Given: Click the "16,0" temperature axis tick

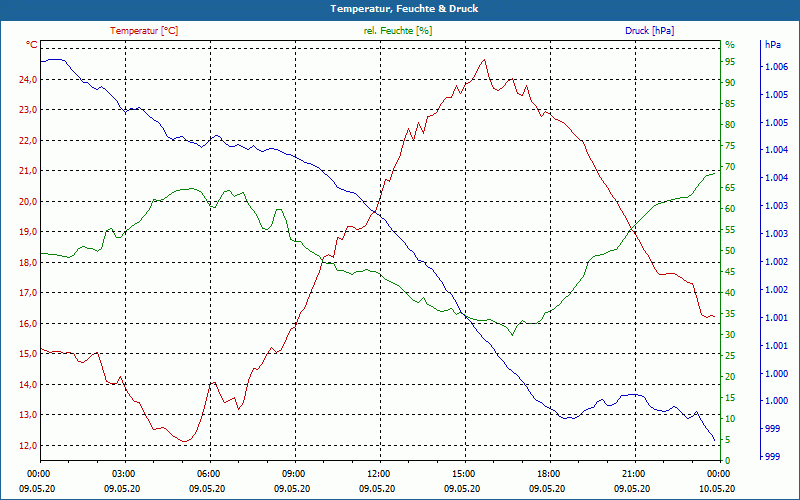Looking at the screenshot, I should [28, 323].
